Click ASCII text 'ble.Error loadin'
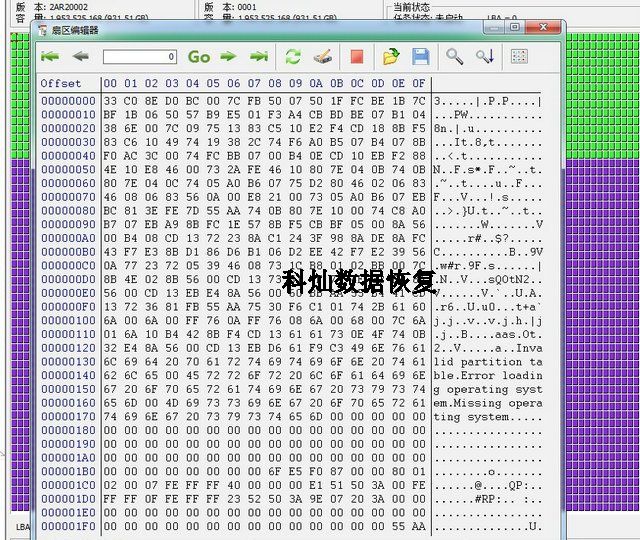640x540 pixels. (488, 376)
